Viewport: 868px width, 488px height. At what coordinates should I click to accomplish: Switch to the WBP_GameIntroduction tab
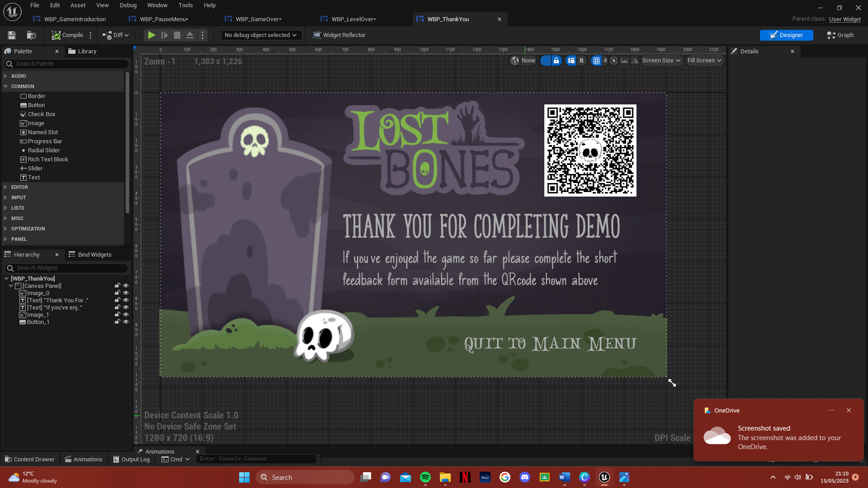pos(75,19)
